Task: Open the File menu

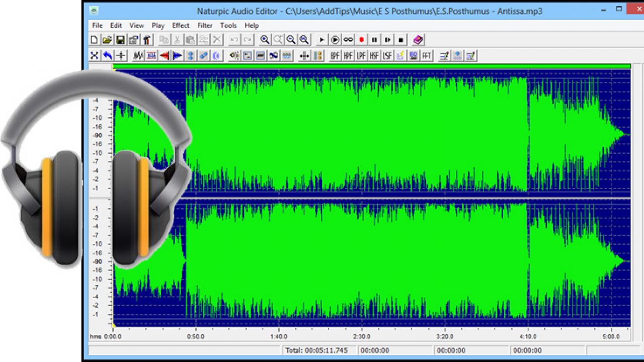Action: pos(97,26)
